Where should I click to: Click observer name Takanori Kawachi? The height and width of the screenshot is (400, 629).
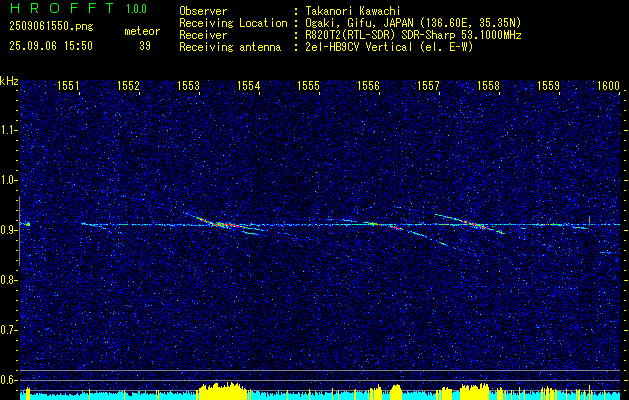click(353, 11)
